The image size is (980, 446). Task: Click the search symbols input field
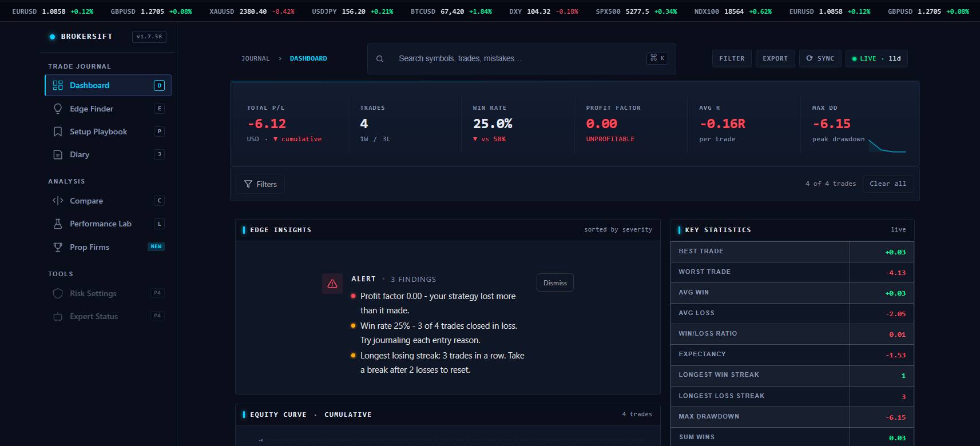coord(521,59)
